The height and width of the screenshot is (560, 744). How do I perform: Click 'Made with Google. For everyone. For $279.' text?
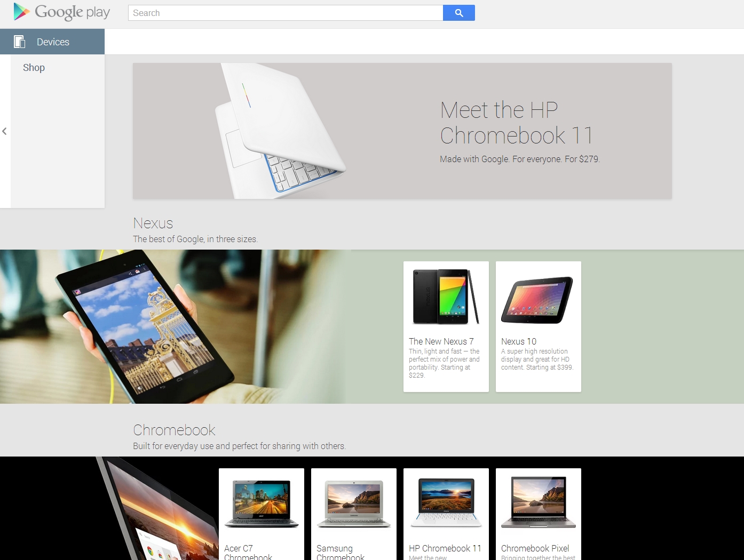pos(520,159)
